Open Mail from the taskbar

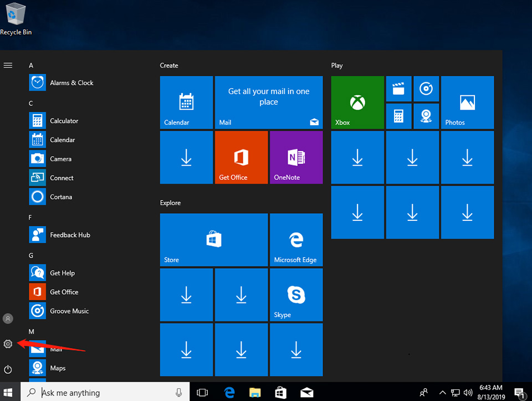click(x=306, y=393)
